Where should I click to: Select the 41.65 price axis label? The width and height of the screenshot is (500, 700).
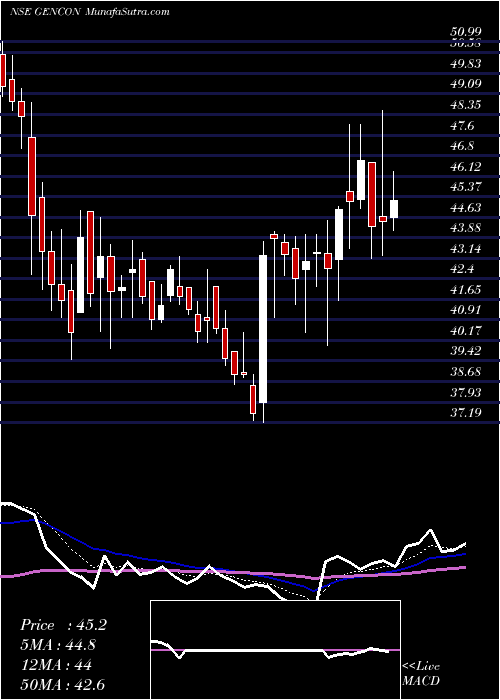click(465, 290)
